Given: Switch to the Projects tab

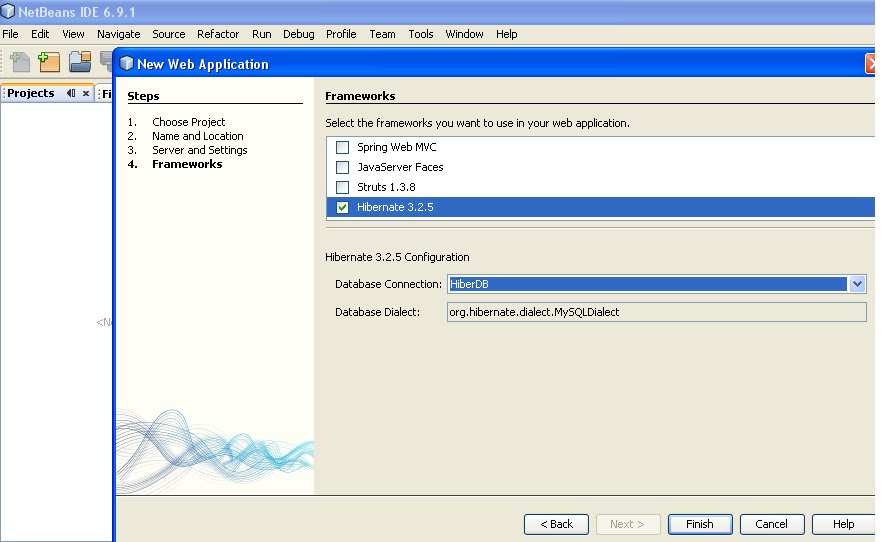Looking at the screenshot, I should click(31, 93).
